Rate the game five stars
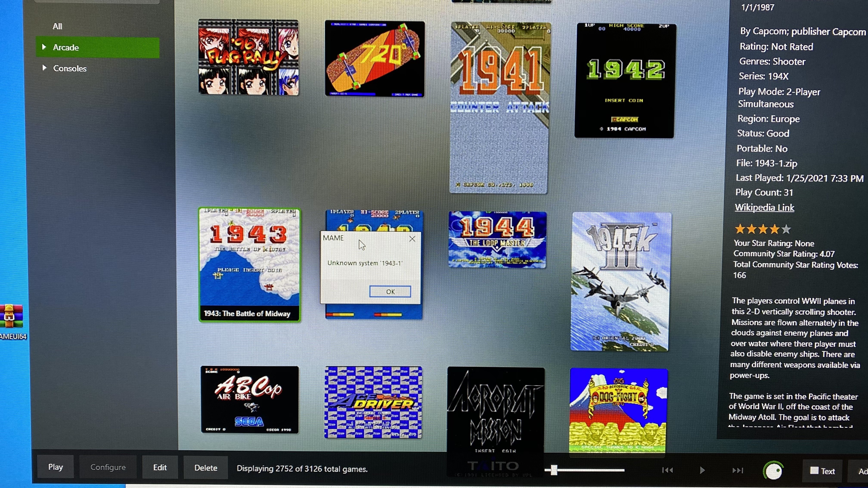Viewport: 868px width, 488px height. coord(786,229)
